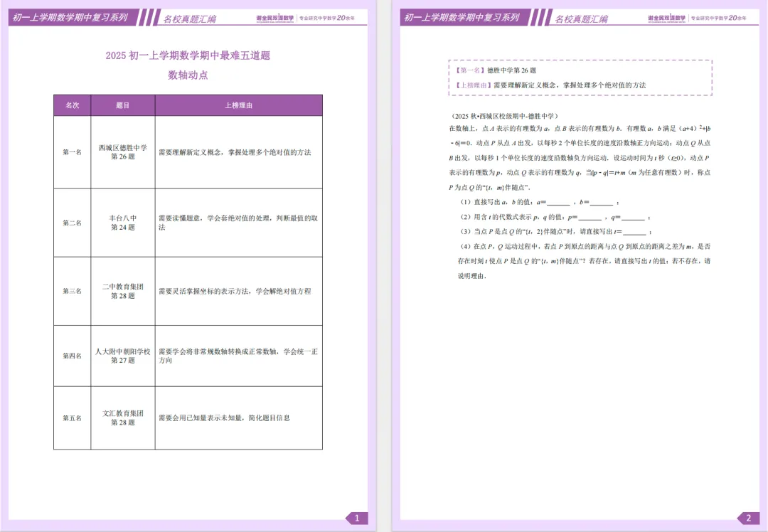Select the "人大附中朝阳学校 第27题" table cell

click(x=123, y=356)
